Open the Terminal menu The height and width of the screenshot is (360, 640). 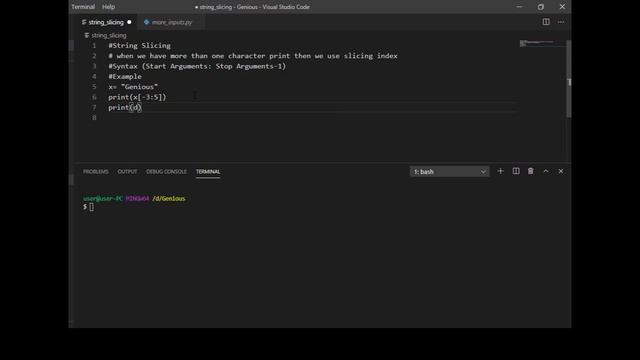click(x=83, y=7)
